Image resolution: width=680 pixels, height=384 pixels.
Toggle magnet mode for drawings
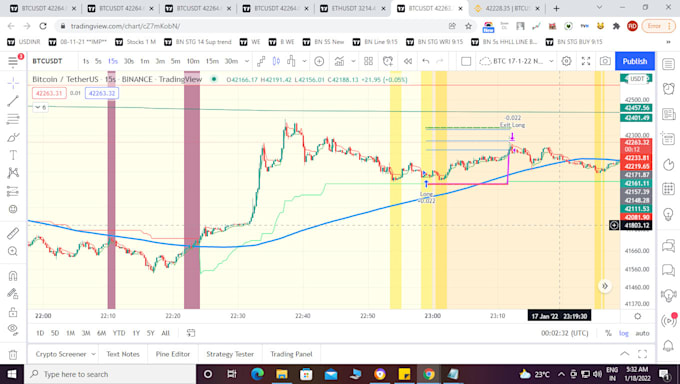pyautogui.click(x=13, y=276)
